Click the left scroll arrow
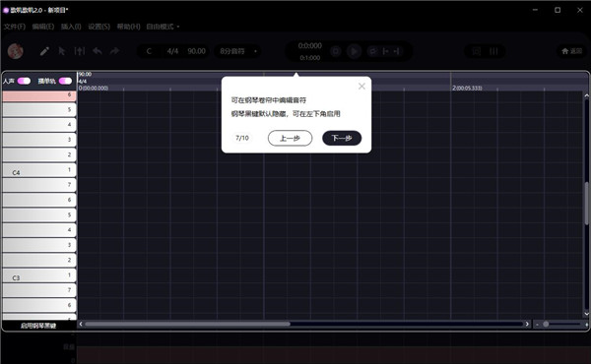Viewport: 591px width, 364px height. [81, 324]
